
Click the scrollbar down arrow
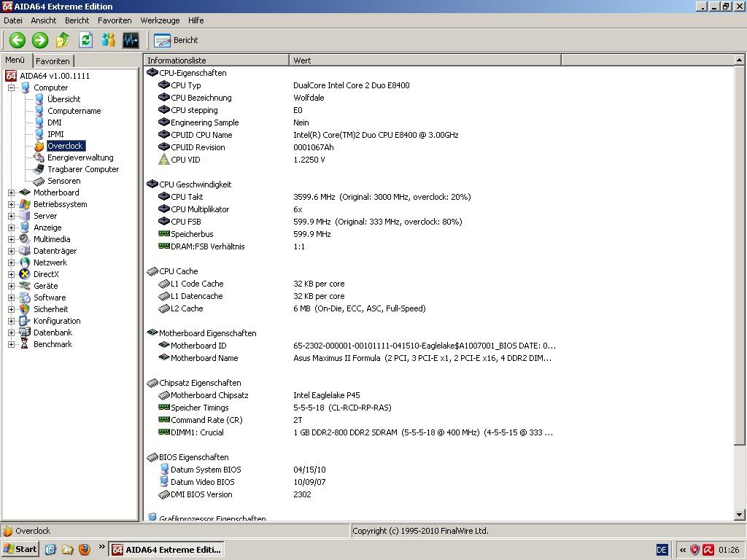(x=739, y=514)
